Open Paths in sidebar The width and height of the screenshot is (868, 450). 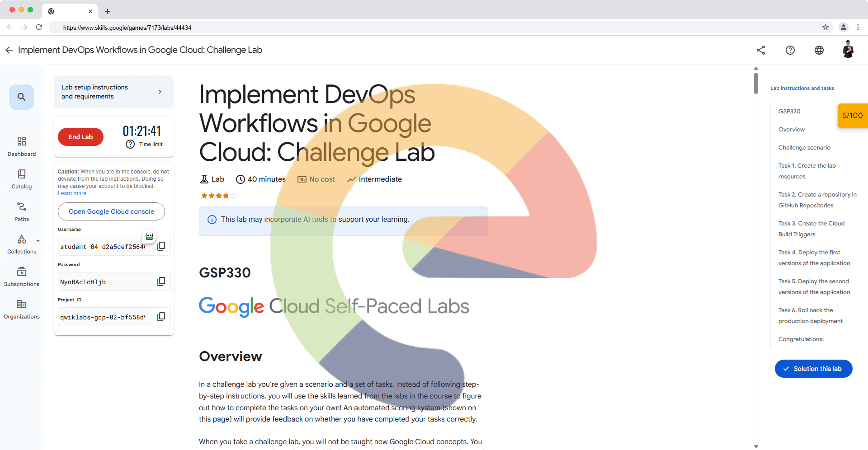click(x=22, y=212)
